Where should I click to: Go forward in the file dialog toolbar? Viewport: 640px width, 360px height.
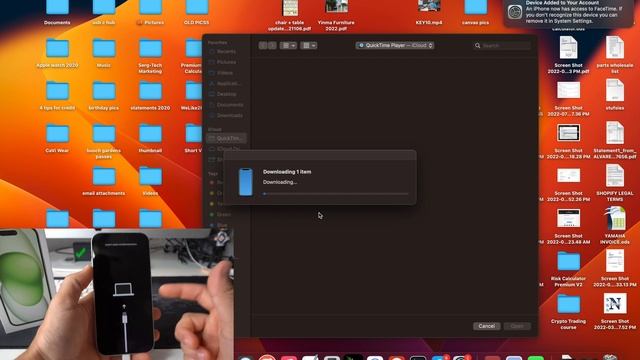(x=272, y=45)
